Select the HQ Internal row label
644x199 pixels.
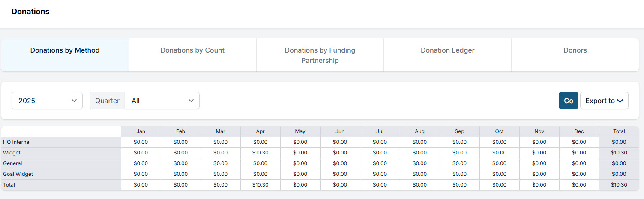tap(17, 142)
